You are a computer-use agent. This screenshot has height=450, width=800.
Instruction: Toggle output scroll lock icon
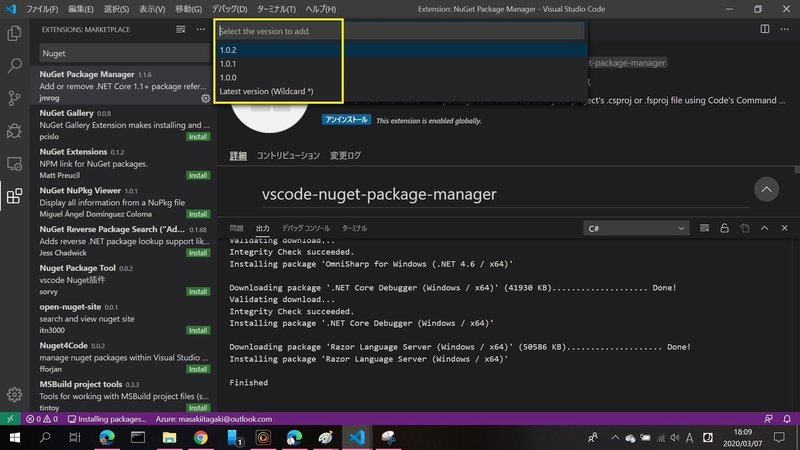724,228
